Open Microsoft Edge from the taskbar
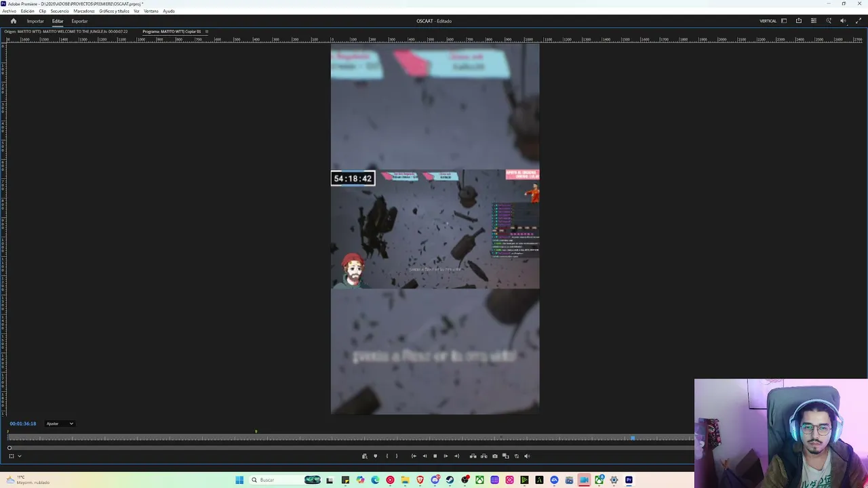The height and width of the screenshot is (488, 868). [375, 480]
